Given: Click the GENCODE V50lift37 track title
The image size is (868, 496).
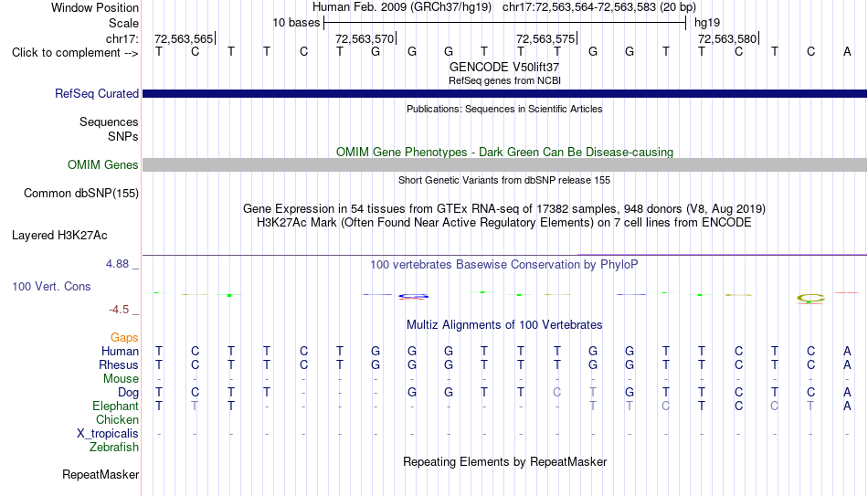Looking at the screenshot, I should (x=504, y=67).
